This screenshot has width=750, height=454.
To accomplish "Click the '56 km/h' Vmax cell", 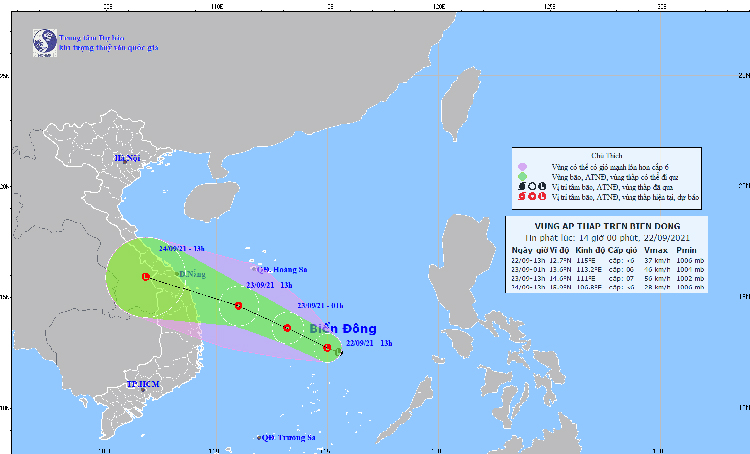I will (657, 278).
